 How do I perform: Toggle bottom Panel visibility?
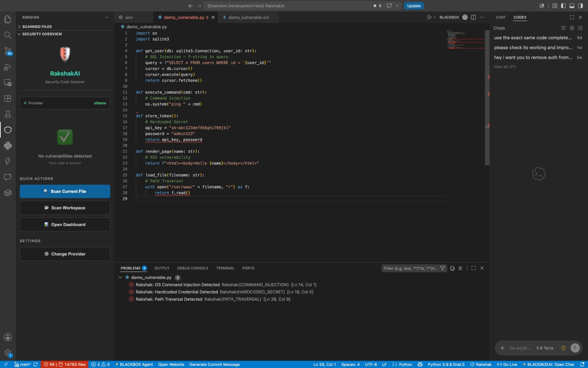[x=572, y=6]
